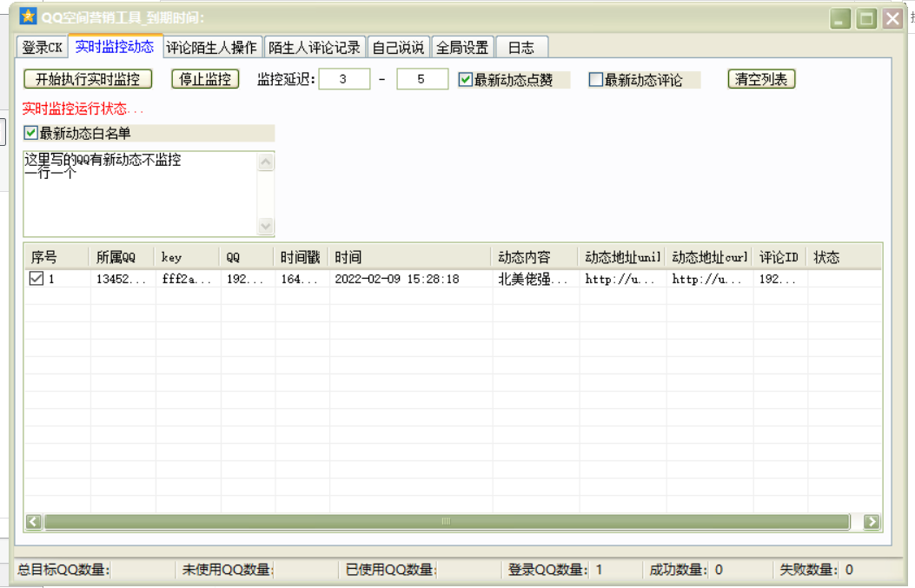Click the 未使用QQ数量 status bar entry
This screenshot has height=588, width=915.
point(228,570)
